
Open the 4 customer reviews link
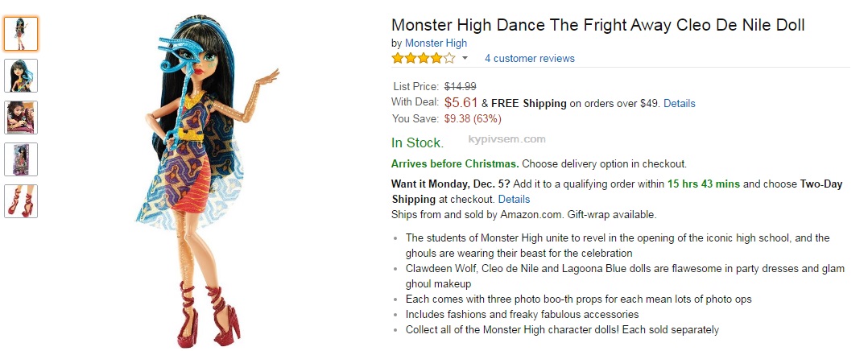tap(529, 59)
